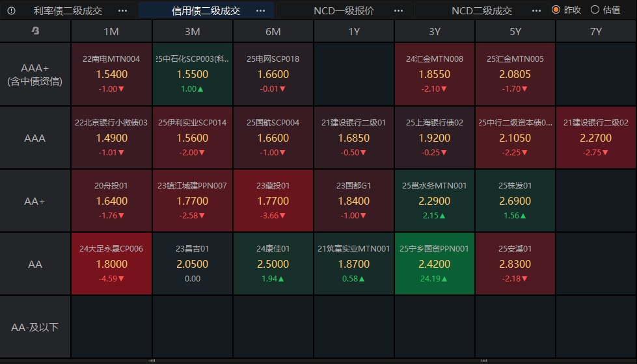Open the 23镇江城建PPN007 bond cell
637x364 pixels.
[x=192, y=201]
